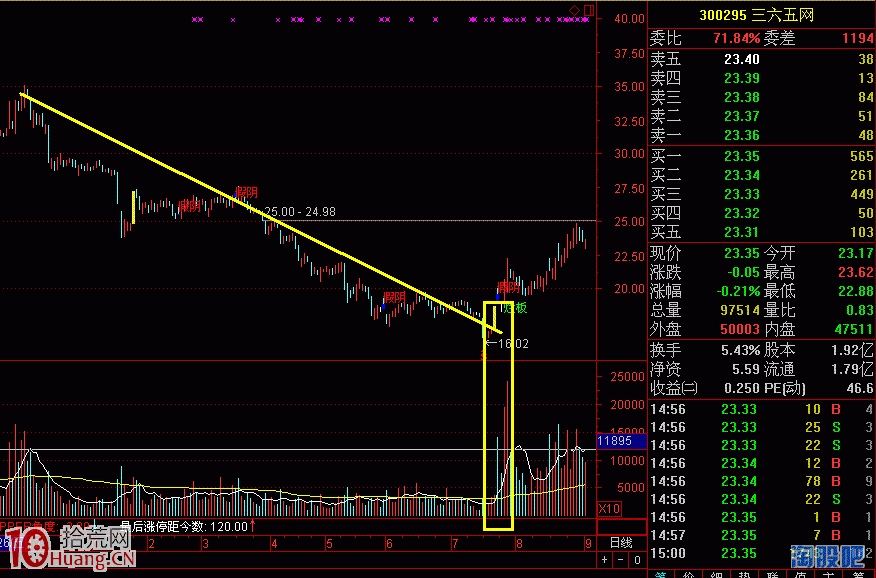Click the 净资 5.59 value
This screenshot has width=876, height=578.
pyautogui.click(x=746, y=369)
